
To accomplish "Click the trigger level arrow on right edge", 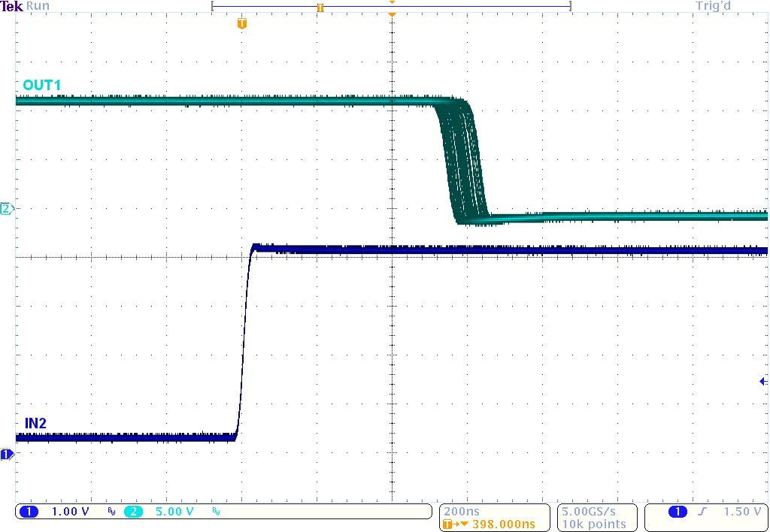I will pos(763,381).
